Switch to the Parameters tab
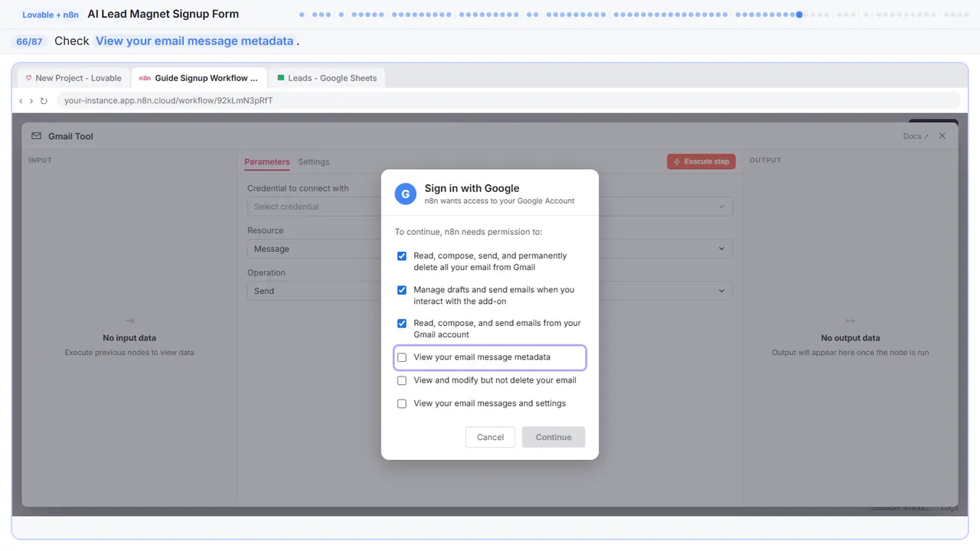This screenshot has width=980, height=551. pyautogui.click(x=267, y=162)
